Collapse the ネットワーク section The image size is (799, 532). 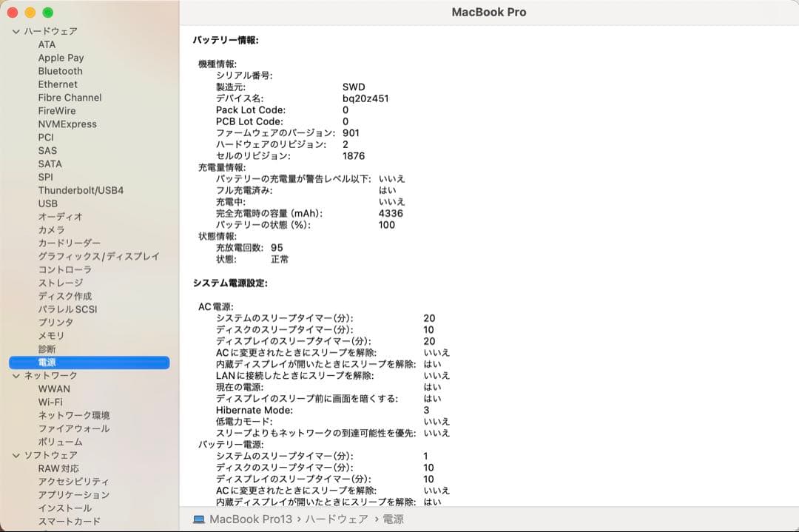tap(15, 375)
